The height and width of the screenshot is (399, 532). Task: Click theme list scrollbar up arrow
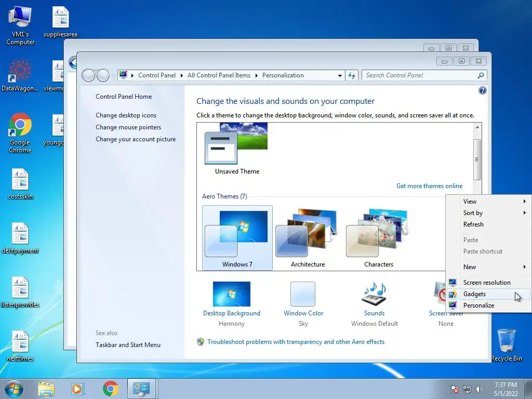477,127
